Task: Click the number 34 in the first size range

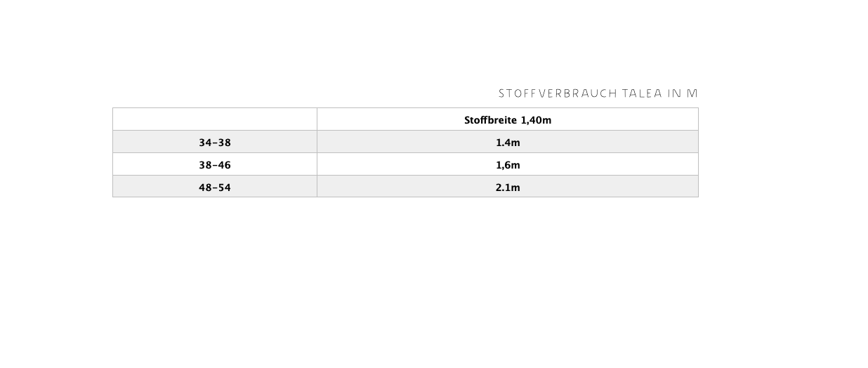Action: [x=205, y=143]
